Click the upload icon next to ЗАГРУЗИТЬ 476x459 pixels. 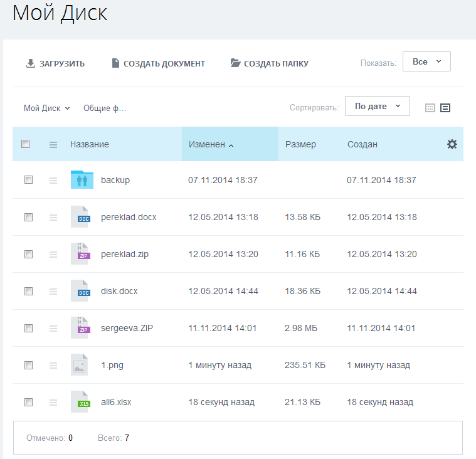(30, 63)
